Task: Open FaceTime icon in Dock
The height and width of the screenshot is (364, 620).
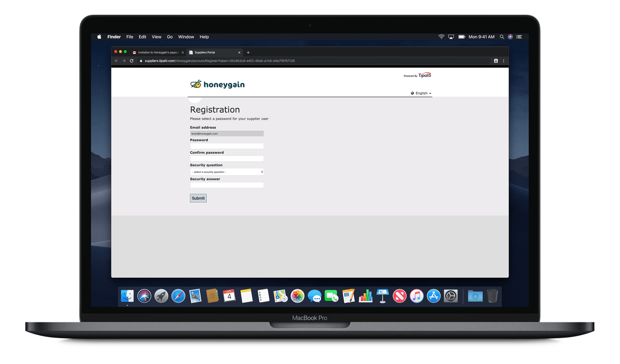Action: click(x=331, y=296)
